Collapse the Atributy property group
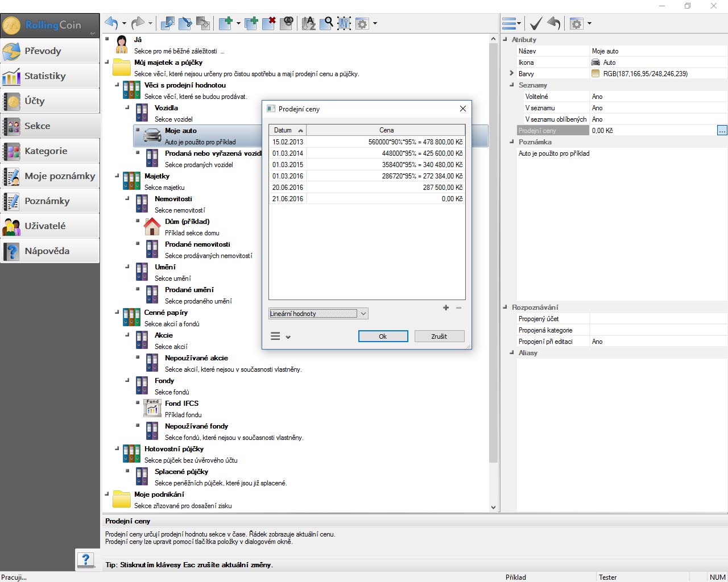This screenshot has width=728, height=582. (505, 39)
